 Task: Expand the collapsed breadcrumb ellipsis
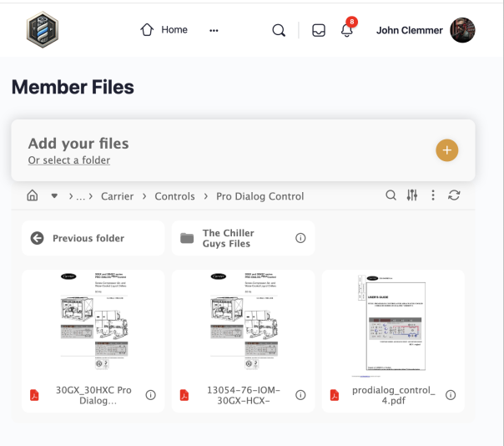[80, 196]
